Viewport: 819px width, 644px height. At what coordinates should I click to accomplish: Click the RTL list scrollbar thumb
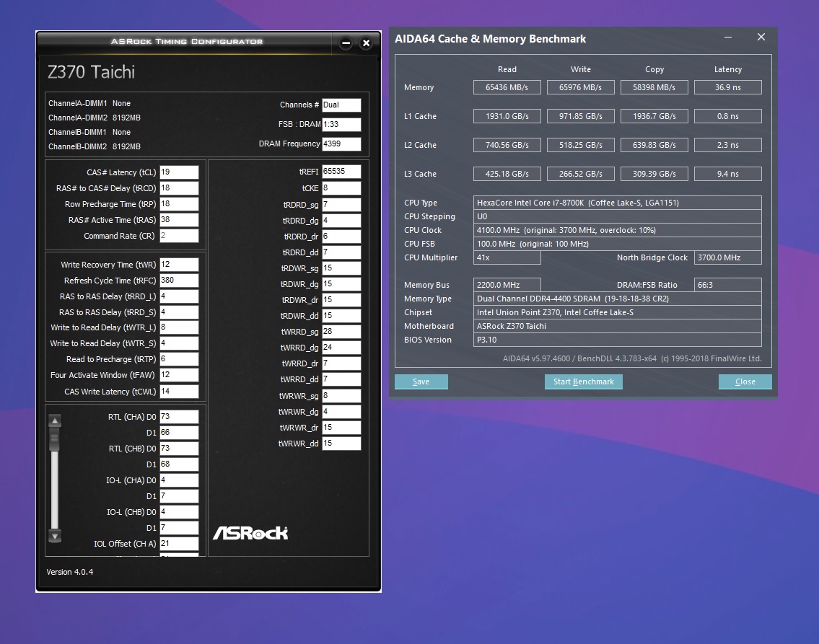(x=55, y=439)
